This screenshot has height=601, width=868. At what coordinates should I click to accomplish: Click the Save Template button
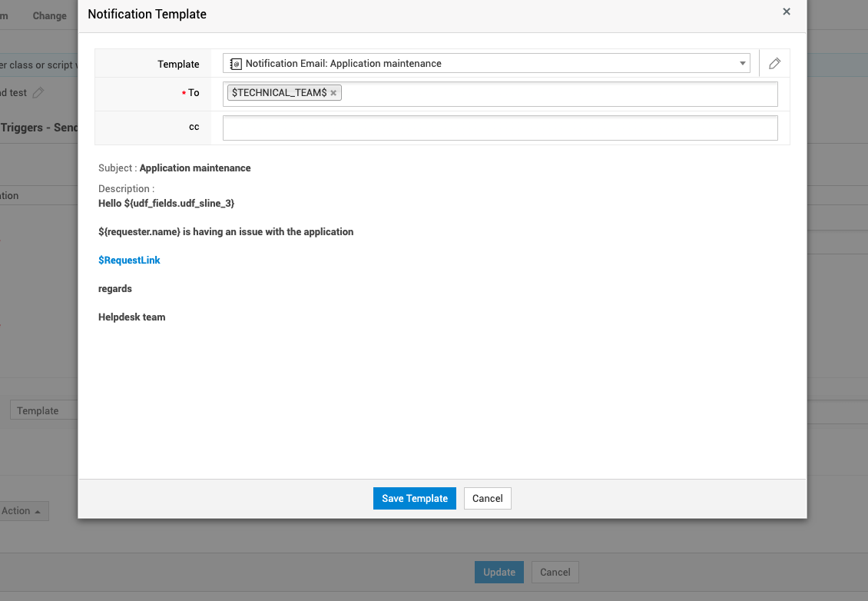(x=414, y=498)
